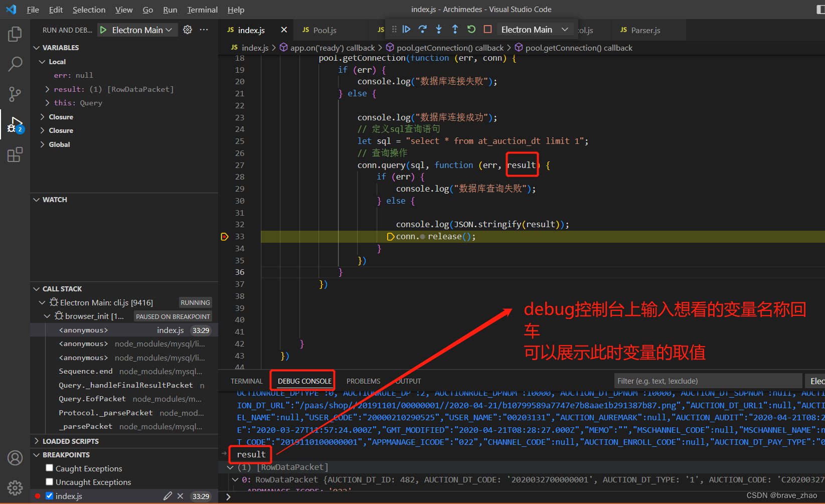Open the Explorer view in activity bar
The image size is (825, 504).
point(15,34)
